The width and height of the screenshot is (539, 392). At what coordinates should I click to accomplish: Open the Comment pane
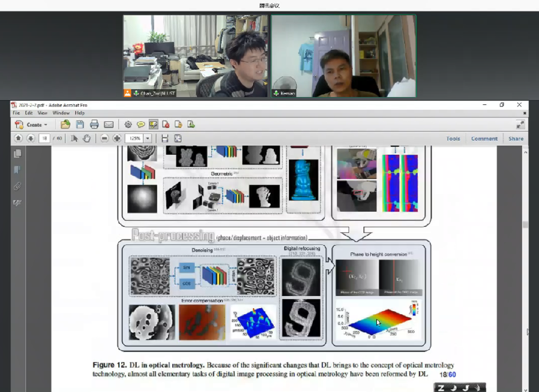pyautogui.click(x=484, y=138)
